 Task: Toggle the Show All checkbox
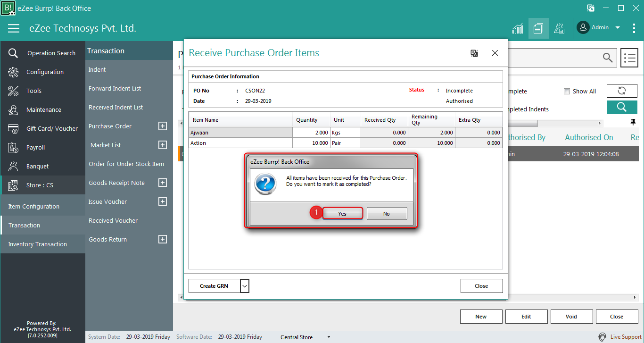pyautogui.click(x=567, y=92)
